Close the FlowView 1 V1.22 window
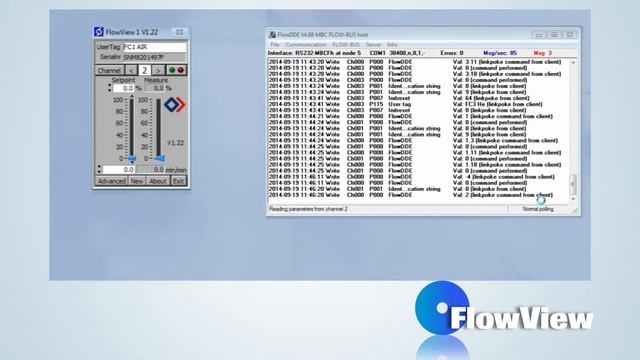This screenshot has height=360, width=640. point(179,32)
